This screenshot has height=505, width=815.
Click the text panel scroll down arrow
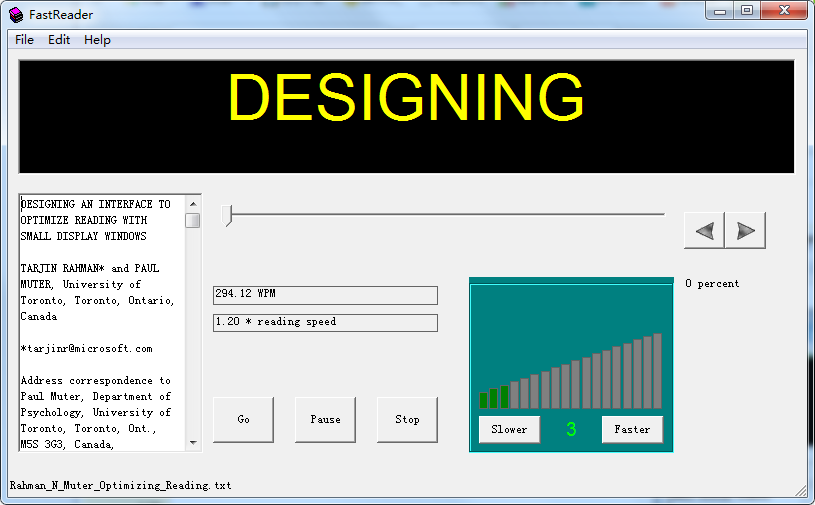click(x=192, y=442)
